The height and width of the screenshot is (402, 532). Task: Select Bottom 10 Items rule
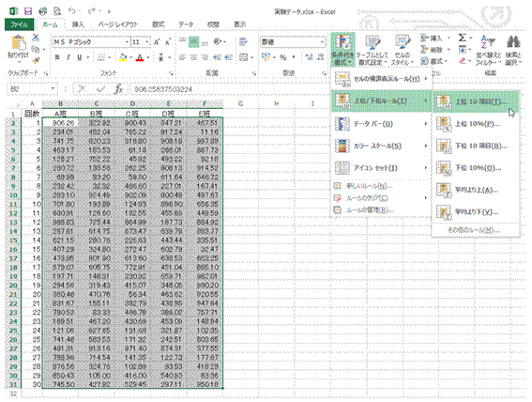click(476, 146)
